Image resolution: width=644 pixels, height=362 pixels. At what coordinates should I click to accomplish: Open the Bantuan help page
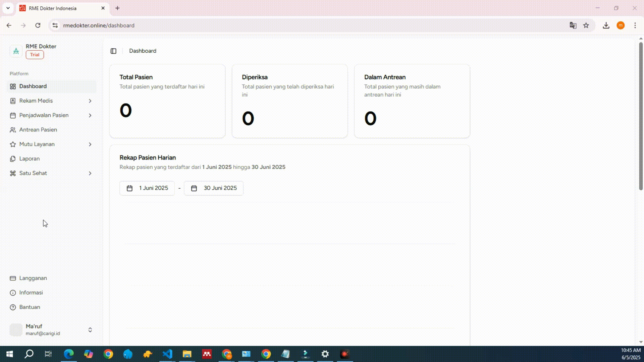click(x=30, y=307)
